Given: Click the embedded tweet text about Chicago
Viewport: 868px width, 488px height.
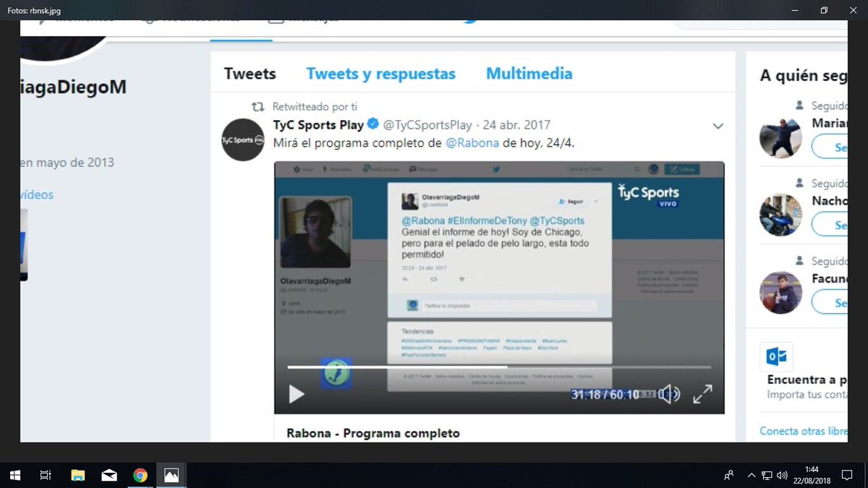Looking at the screenshot, I should pos(495,243).
